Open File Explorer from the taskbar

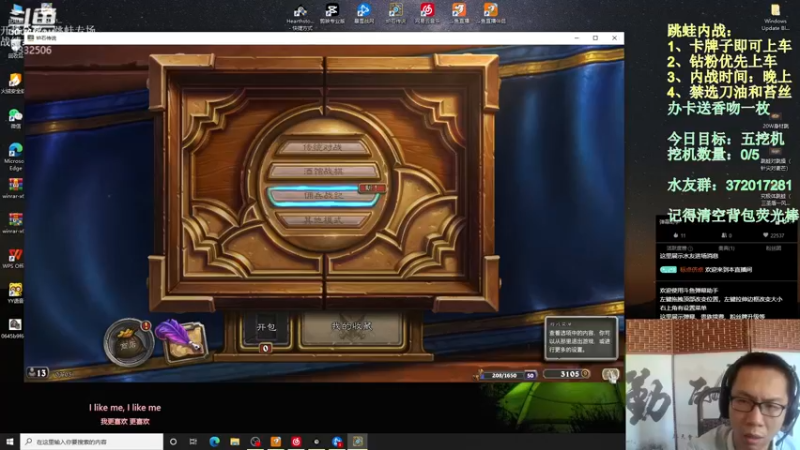pos(235,441)
